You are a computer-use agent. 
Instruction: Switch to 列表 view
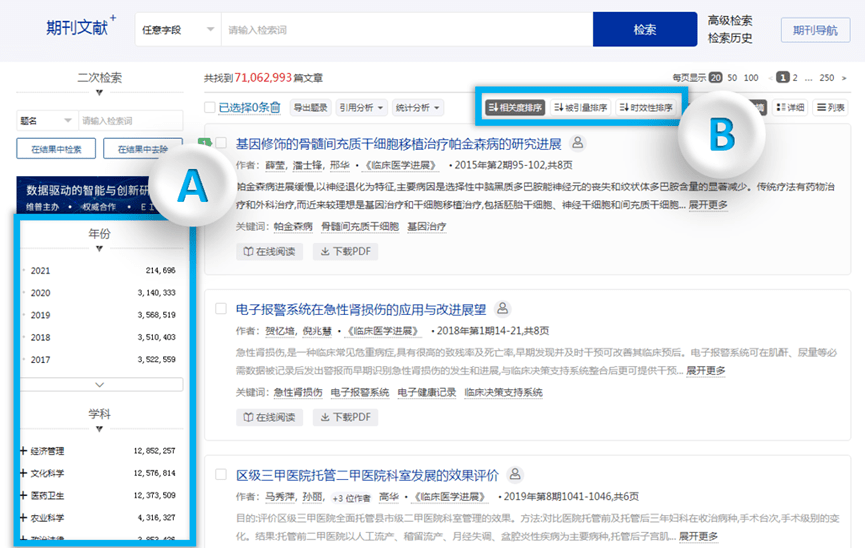click(x=831, y=107)
